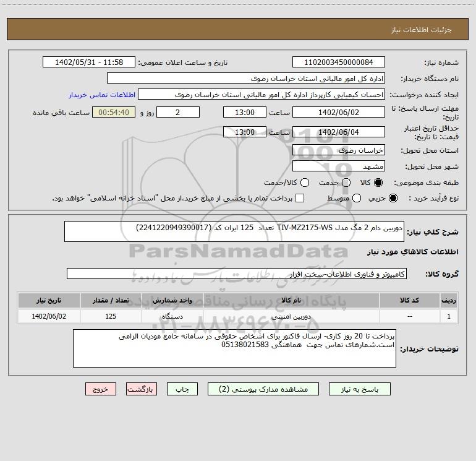This screenshot has width=476, height=461.
Task: Click the remaining time 00:54:40 field
Action: (x=114, y=112)
